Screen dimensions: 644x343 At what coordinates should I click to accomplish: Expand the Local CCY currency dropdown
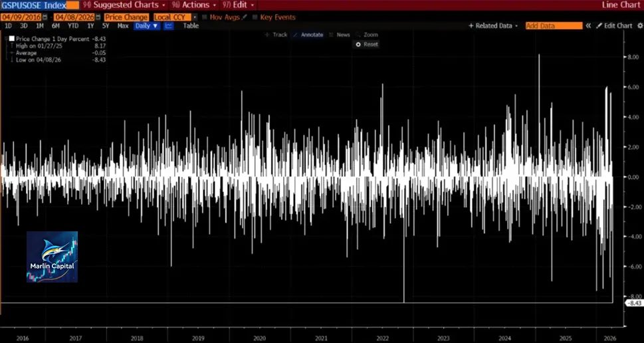tap(195, 17)
